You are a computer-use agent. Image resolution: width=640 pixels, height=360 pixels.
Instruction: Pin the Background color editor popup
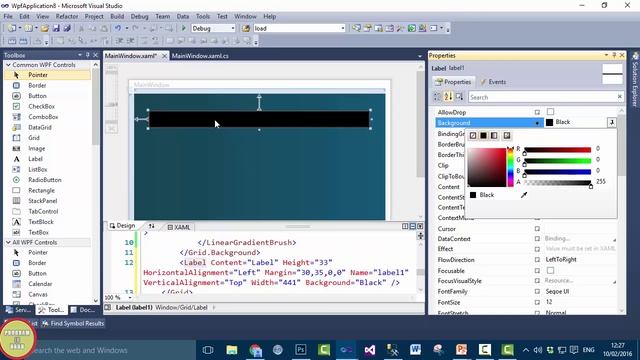(x=611, y=122)
